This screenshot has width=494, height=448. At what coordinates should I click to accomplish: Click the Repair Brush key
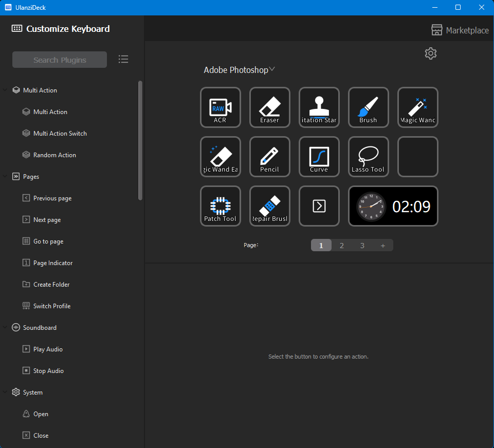point(269,206)
